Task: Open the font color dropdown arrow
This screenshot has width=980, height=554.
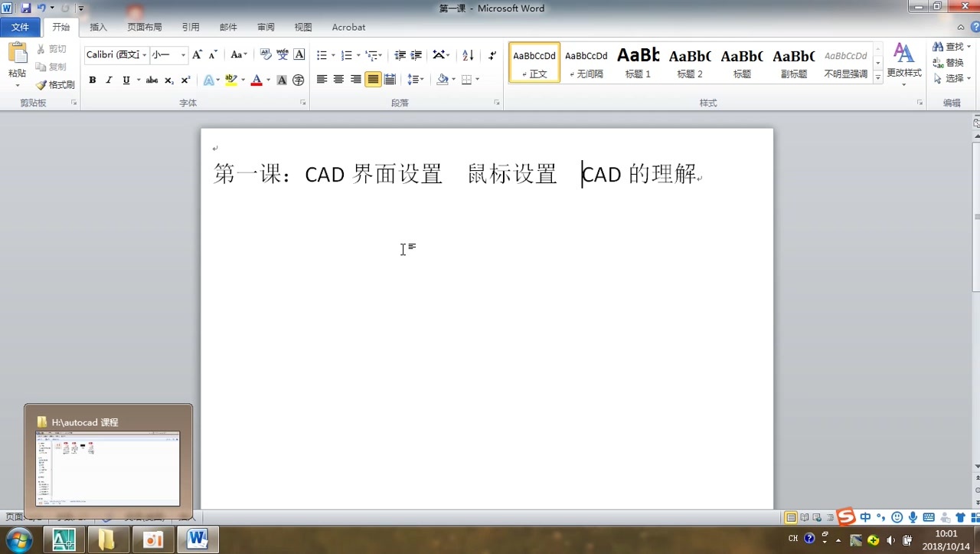Action: pos(267,80)
